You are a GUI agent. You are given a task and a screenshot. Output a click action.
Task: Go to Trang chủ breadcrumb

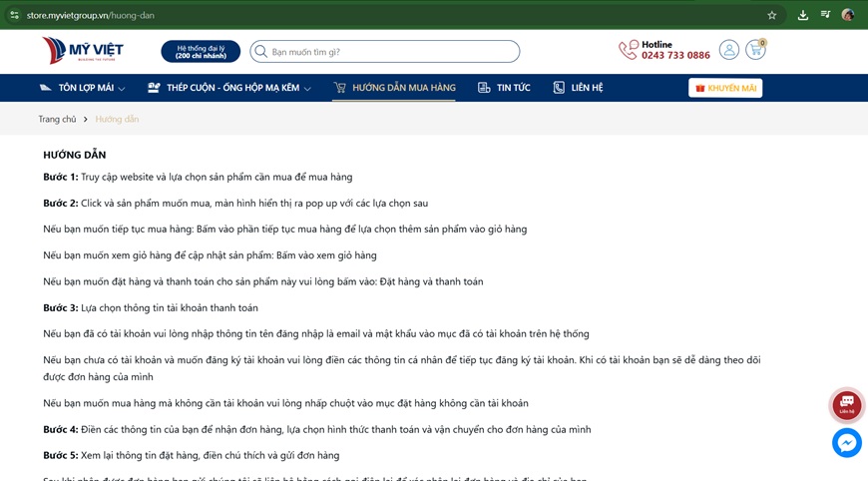(x=57, y=119)
